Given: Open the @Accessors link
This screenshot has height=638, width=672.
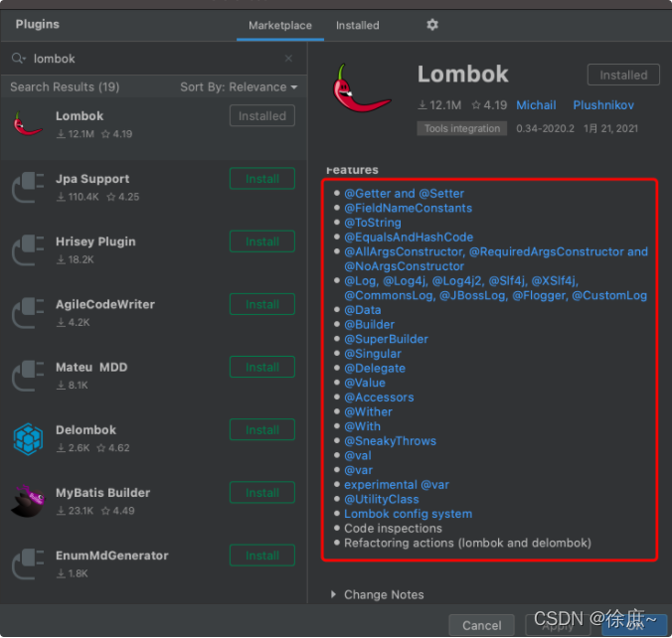Looking at the screenshot, I should [379, 398].
